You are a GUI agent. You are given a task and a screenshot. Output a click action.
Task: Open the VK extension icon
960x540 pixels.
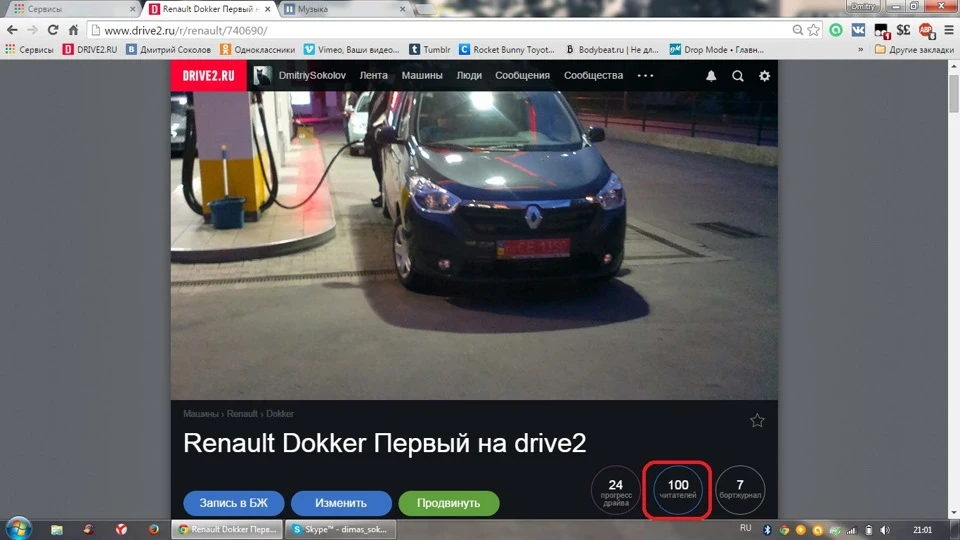tap(858, 30)
